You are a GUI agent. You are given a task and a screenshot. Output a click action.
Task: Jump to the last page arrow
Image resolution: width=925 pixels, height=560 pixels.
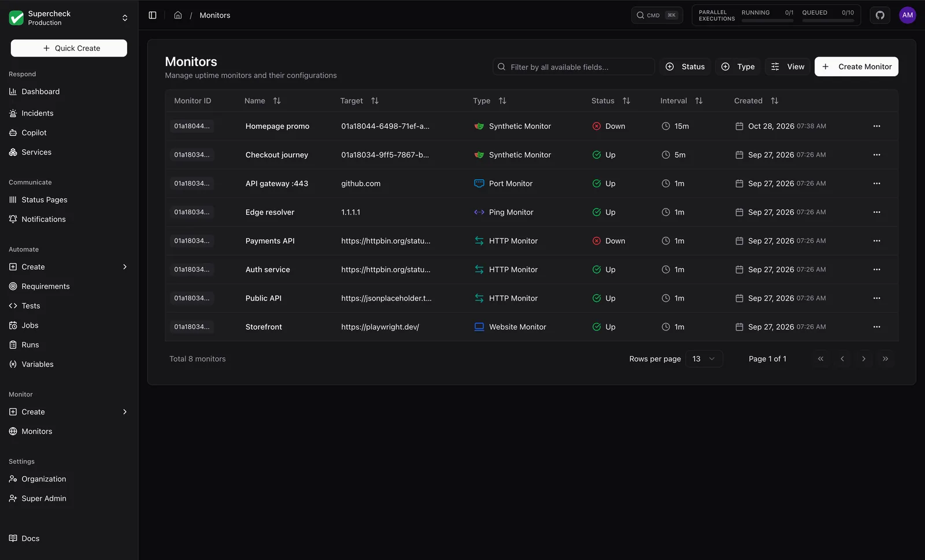885,359
